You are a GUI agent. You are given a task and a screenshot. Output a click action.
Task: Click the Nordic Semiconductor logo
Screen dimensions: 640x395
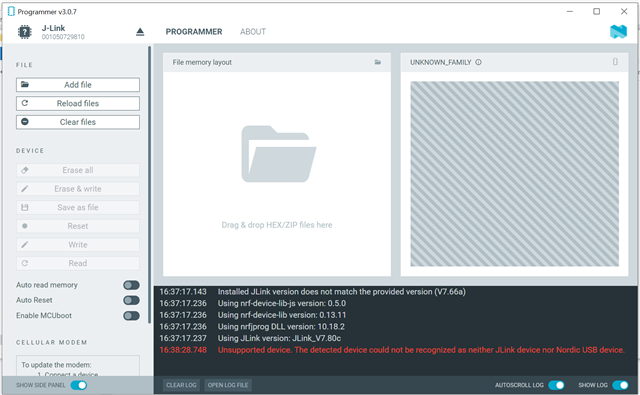(x=618, y=31)
